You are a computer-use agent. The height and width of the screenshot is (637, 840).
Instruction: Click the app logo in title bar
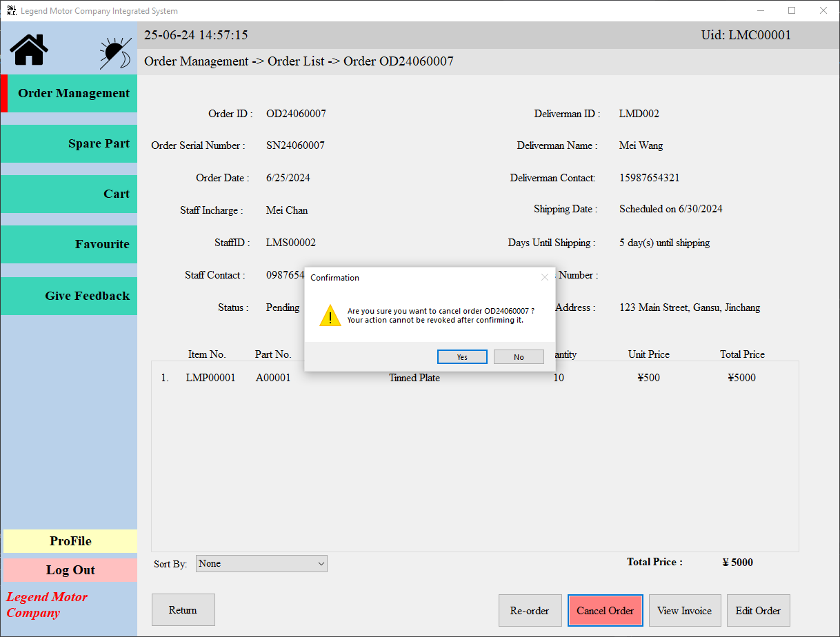tap(11, 10)
